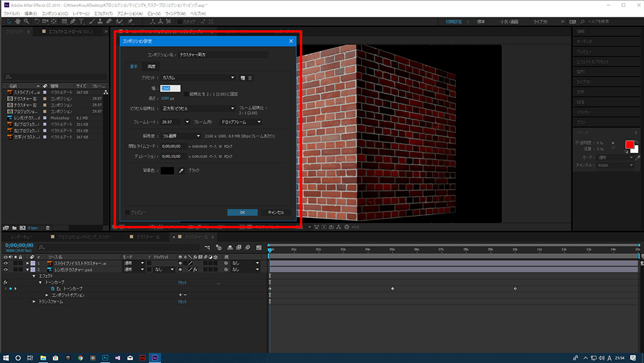This screenshot has height=363, width=644.
Task: Click OK to confirm composition settings
Action: [242, 212]
